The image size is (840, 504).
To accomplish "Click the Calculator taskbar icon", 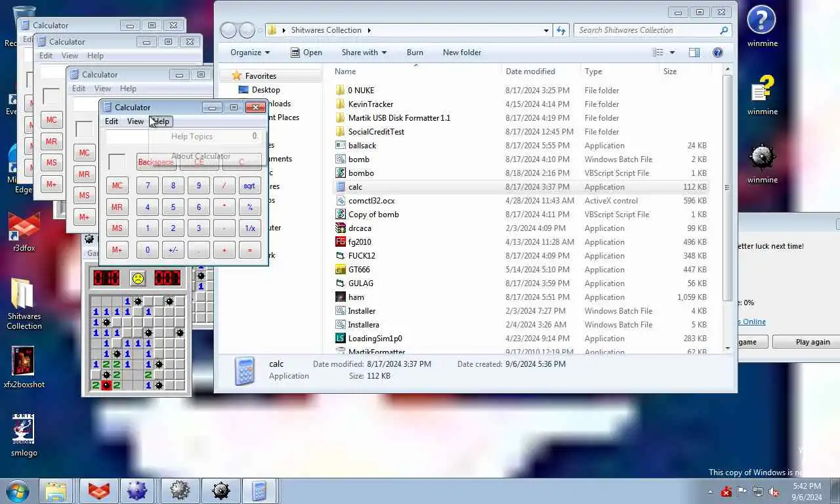I will tap(259, 491).
